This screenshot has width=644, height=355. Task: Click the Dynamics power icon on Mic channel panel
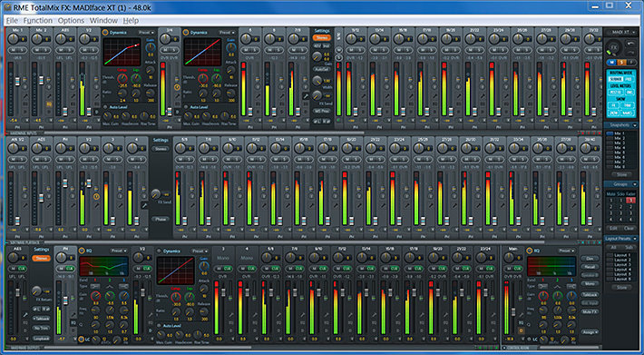[x=105, y=32]
